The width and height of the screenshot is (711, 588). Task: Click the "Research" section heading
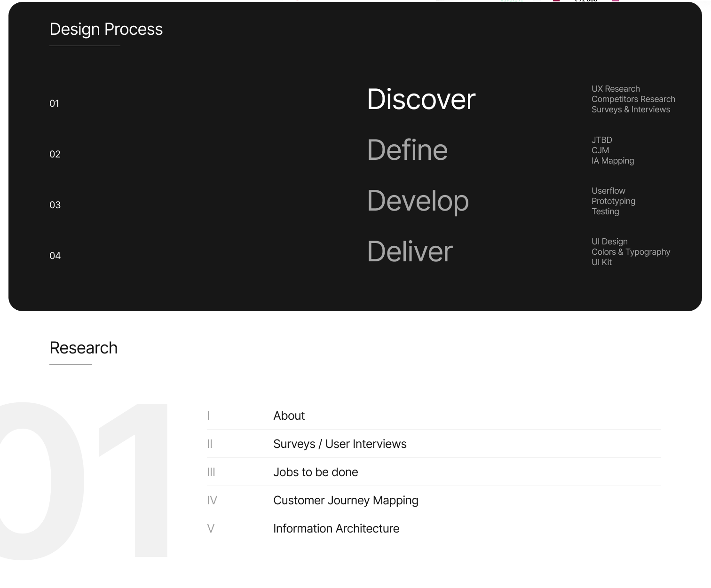84,348
